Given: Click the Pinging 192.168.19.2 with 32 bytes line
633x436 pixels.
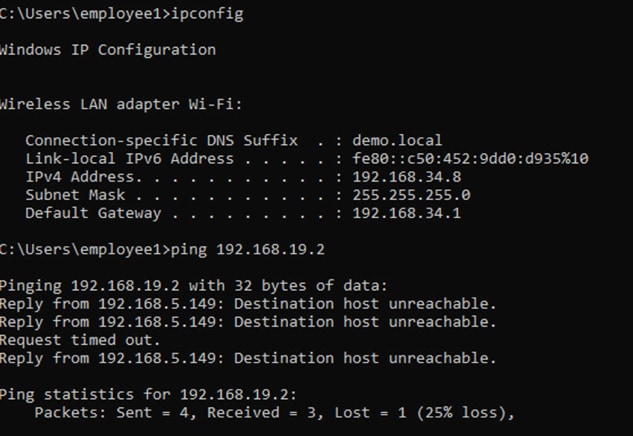Looking at the screenshot, I should click(193, 286).
